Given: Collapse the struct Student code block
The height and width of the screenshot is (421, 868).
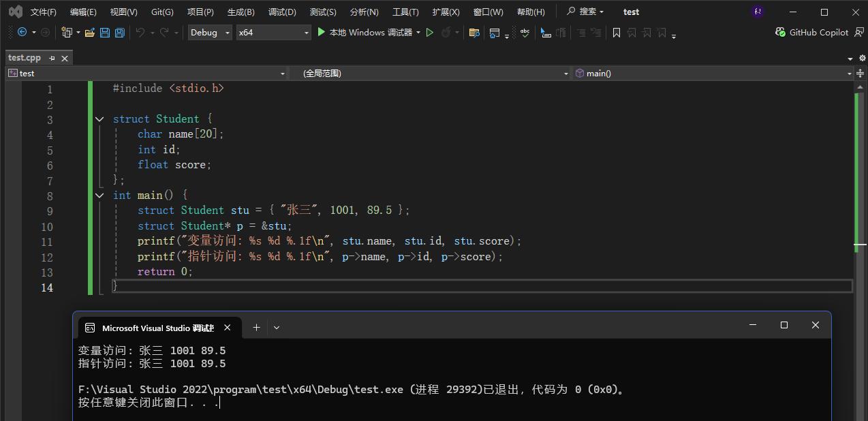Looking at the screenshot, I should coord(99,119).
